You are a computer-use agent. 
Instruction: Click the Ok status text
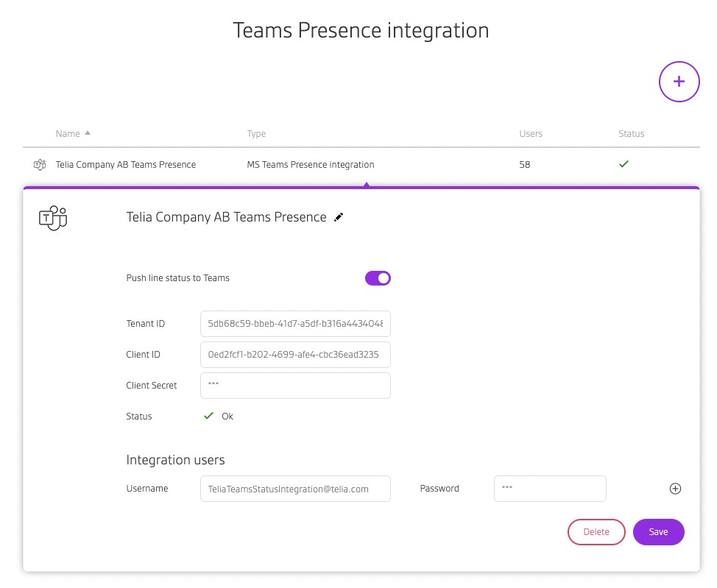[227, 416]
